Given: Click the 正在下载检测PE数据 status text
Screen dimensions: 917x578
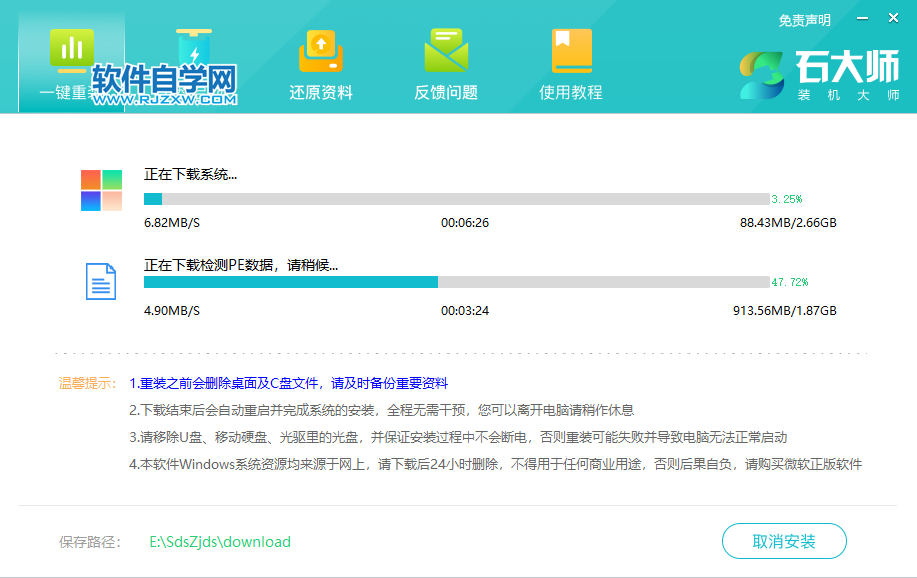Looking at the screenshot, I should tap(241, 266).
